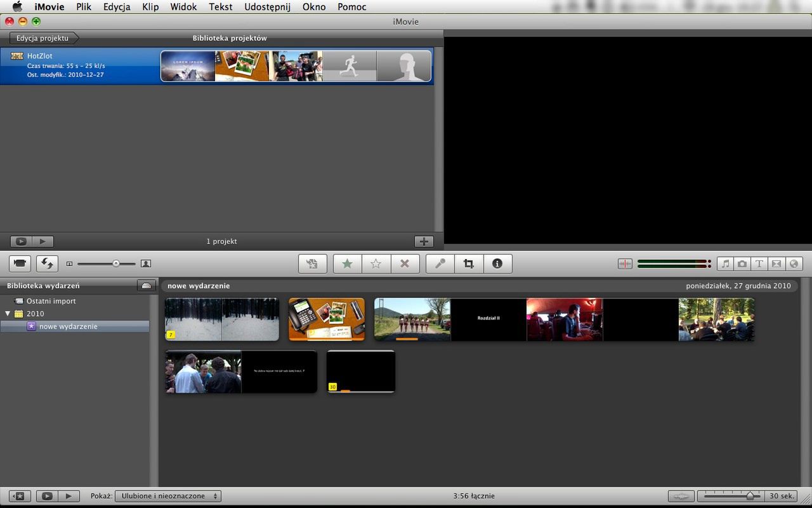This screenshot has height=508, width=812.
Task: Click HotZlot running figure placeholder thumbnail
Action: (350, 66)
